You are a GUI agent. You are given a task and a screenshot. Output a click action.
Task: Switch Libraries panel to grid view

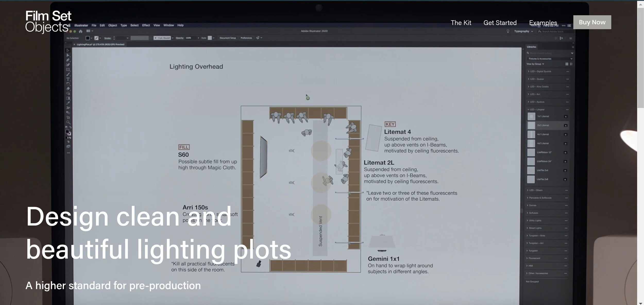click(x=567, y=64)
